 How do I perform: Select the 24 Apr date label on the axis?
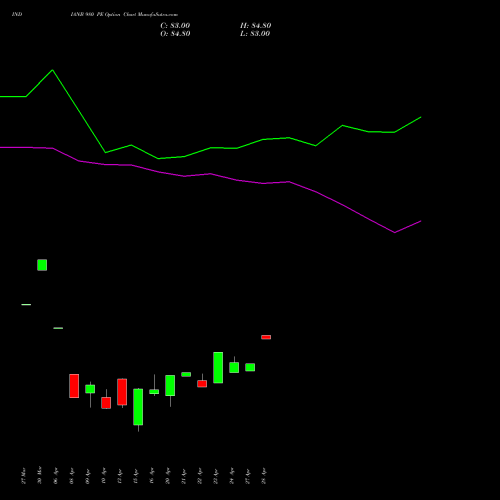(x=231, y=477)
